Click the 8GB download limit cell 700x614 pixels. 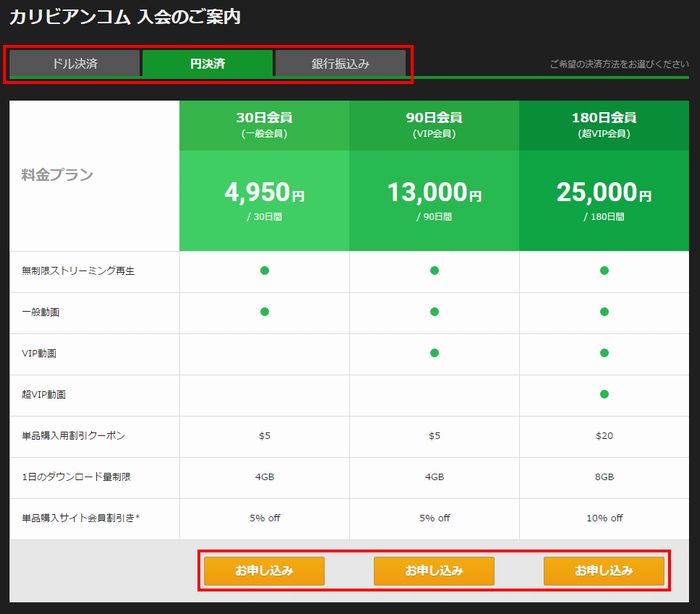click(604, 477)
